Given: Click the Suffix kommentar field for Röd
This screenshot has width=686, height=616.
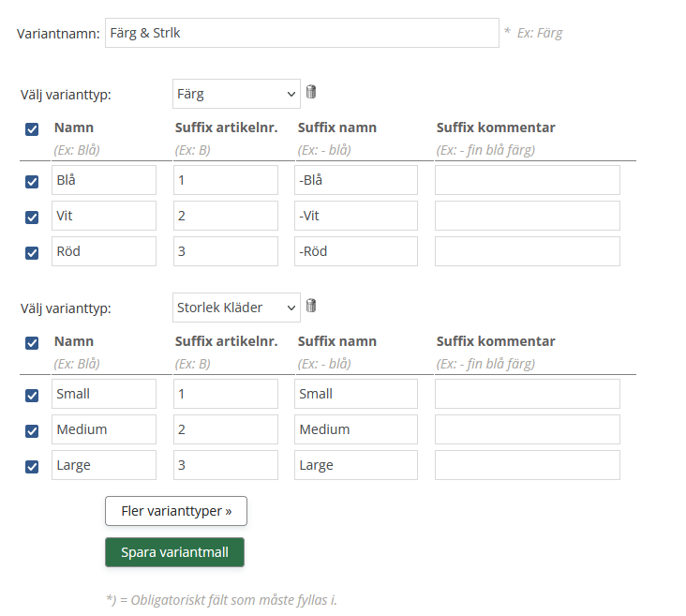Looking at the screenshot, I should tap(527, 251).
